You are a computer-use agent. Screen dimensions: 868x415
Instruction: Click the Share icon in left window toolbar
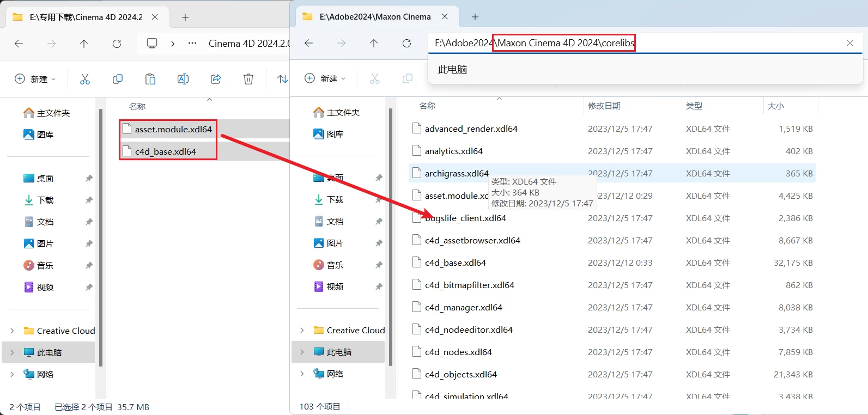pos(216,79)
